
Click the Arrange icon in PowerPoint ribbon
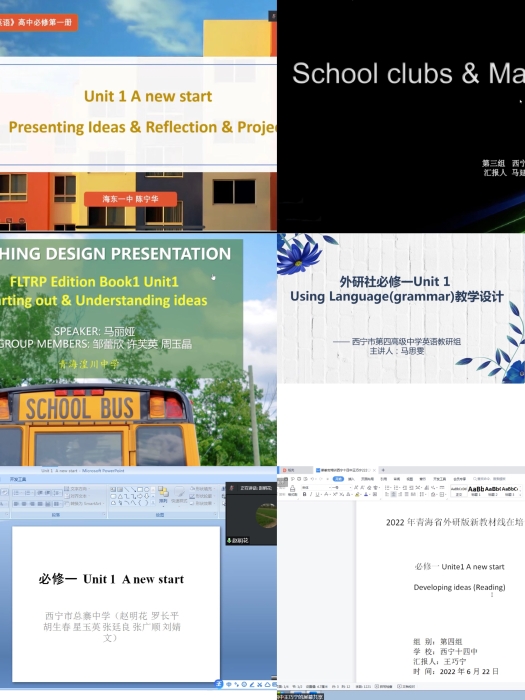click(163, 494)
